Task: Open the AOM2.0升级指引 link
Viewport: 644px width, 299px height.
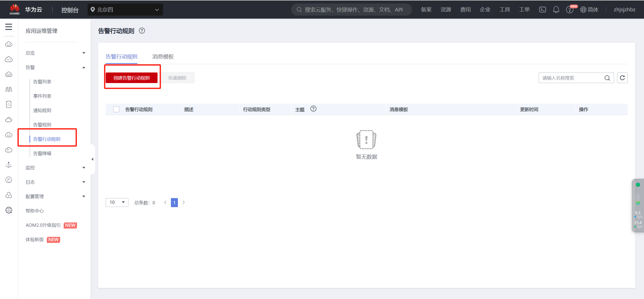Action: coord(43,225)
